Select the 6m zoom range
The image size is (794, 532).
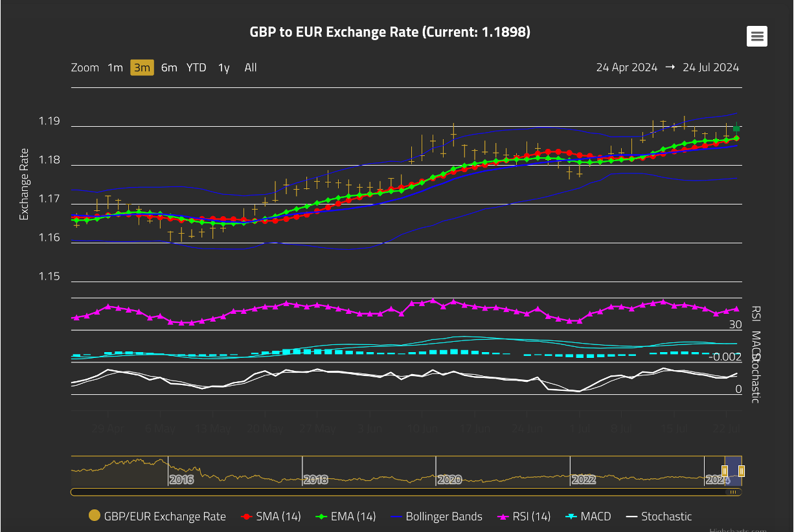click(x=169, y=67)
